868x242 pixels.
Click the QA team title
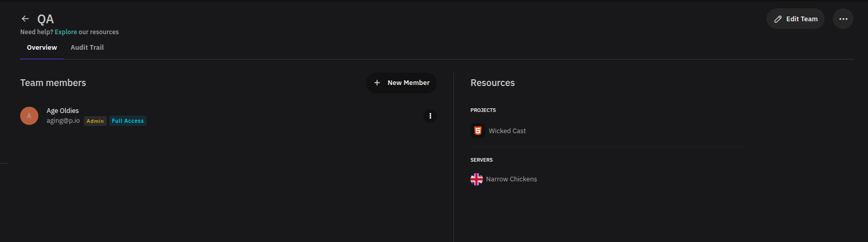46,19
